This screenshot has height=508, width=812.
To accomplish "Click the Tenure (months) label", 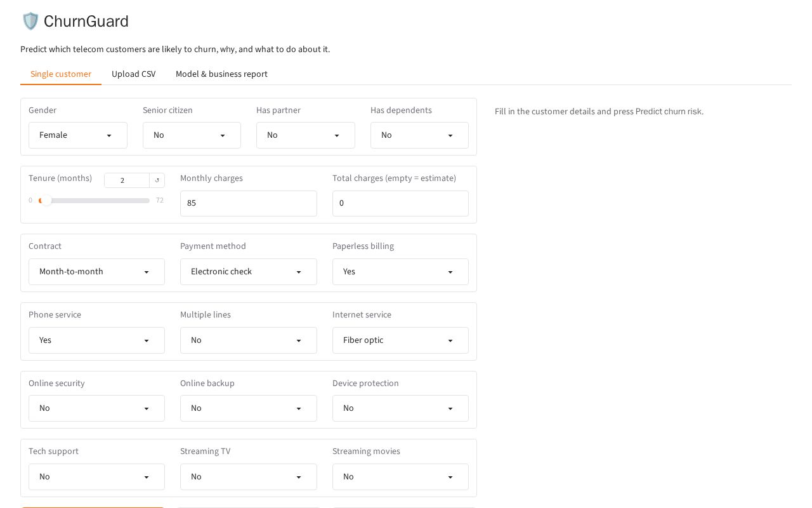I will [60, 178].
